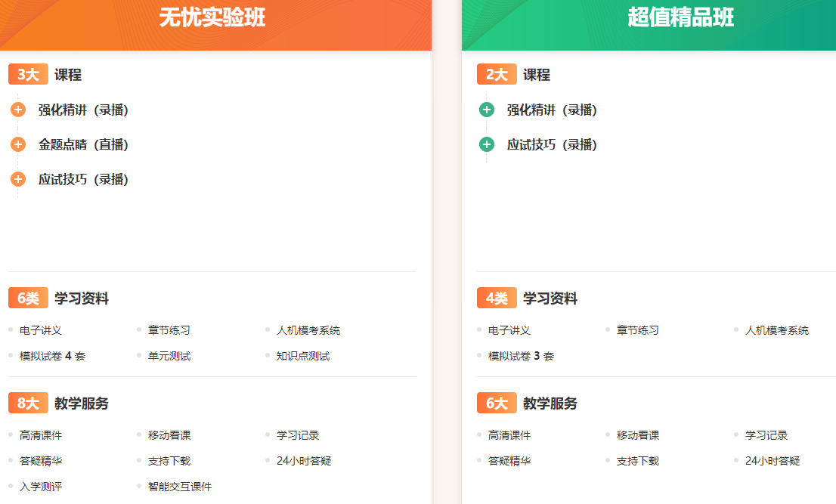Expand 应试技巧（录播）under 超值精品班
The width and height of the screenshot is (836, 504).
pyautogui.click(x=485, y=144)
